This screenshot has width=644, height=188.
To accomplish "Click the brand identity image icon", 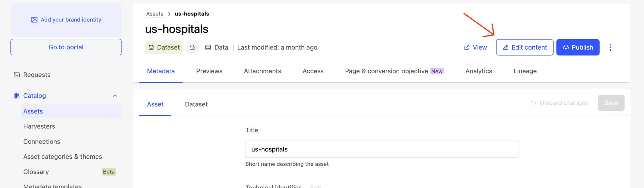I will click(x=34, y=20).
